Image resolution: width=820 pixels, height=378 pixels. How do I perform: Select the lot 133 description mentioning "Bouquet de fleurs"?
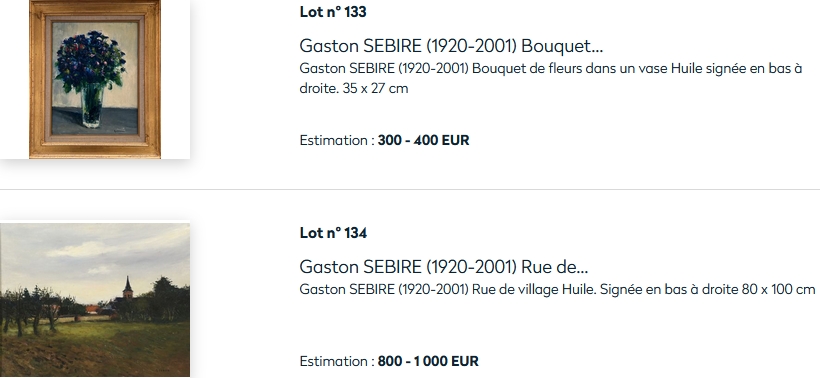(x=551, y=78)
